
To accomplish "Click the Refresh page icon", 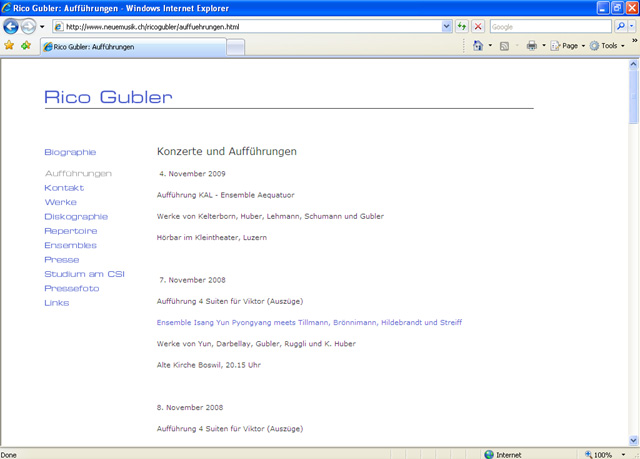I will tap(463, 27).
